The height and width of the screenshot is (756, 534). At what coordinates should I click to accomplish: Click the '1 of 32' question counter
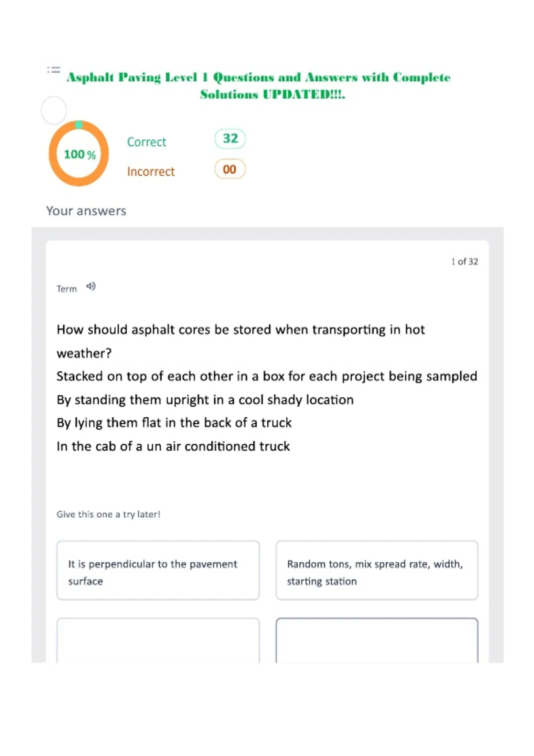click(x=465, y=261)
